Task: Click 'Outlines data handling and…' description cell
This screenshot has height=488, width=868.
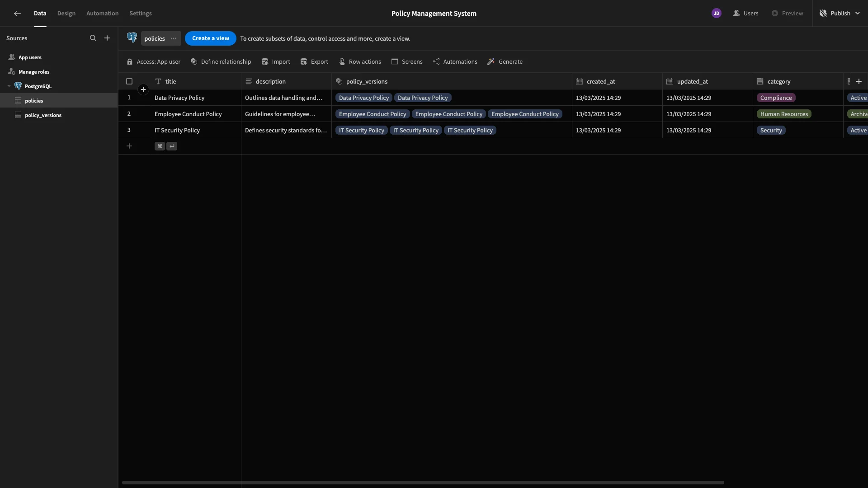Action: [x=286, y=98]
